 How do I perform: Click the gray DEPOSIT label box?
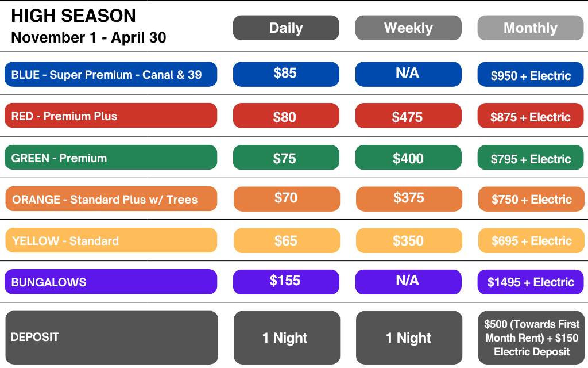[111, 337]
